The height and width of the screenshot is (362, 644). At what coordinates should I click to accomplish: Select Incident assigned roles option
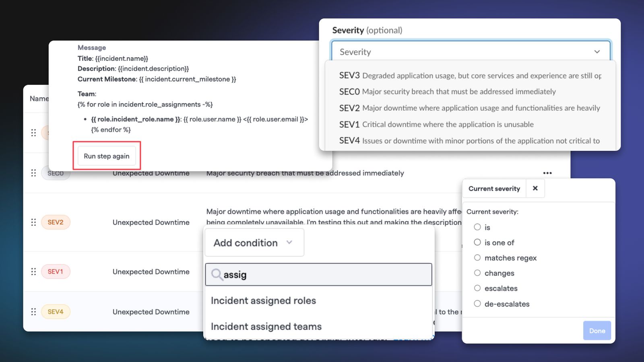point(263,300)
